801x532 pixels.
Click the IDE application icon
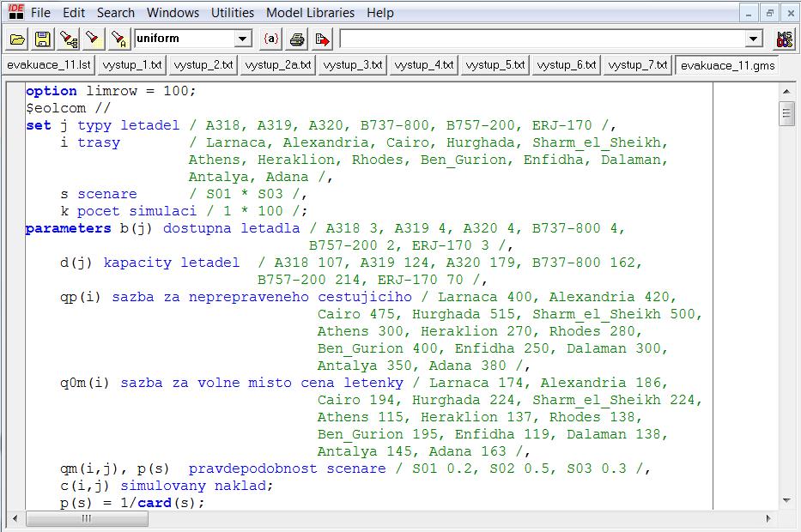point(15,12)
